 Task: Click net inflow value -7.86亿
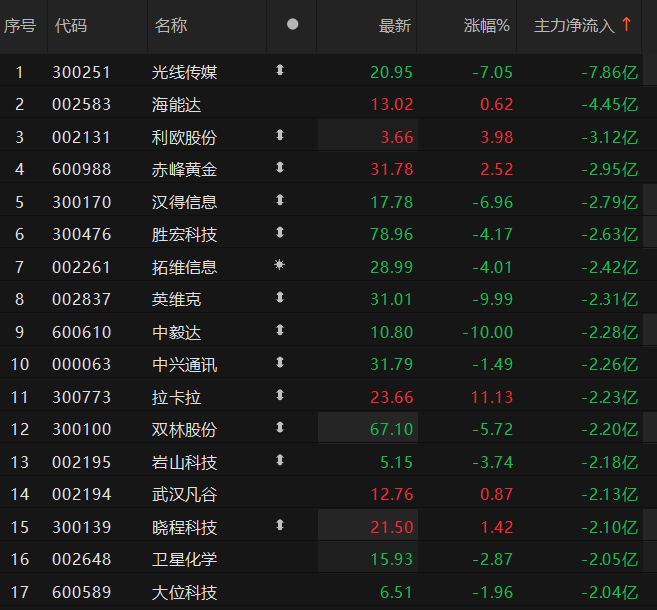(610, 72)
